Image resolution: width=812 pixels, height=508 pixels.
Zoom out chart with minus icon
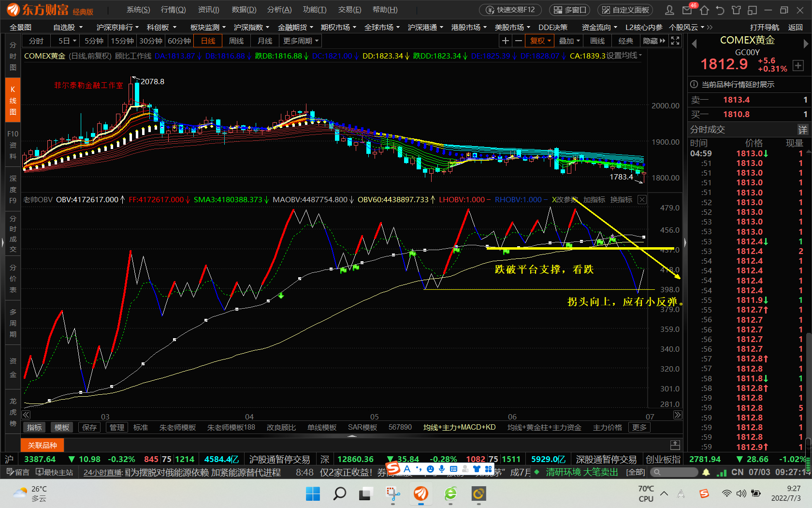pos(518,41)
